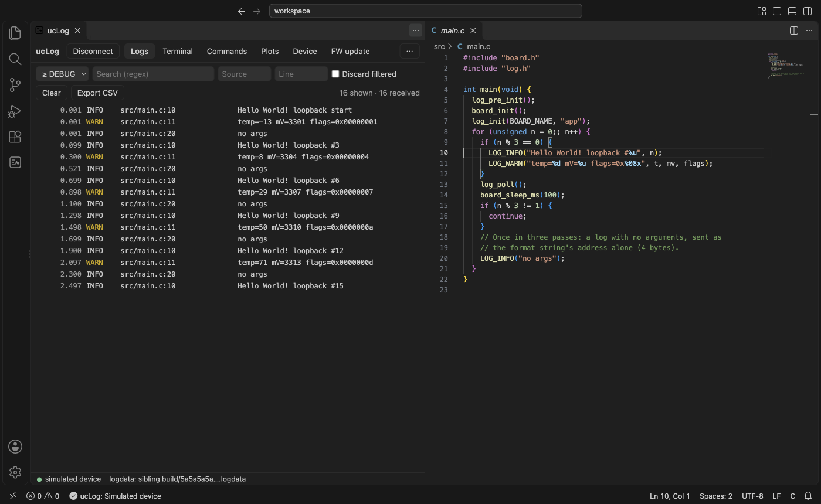Image resolution: width=821 pixels, height=504 pixels.
Task: Open the Accounts icon
Action: [x=15, y=447]
